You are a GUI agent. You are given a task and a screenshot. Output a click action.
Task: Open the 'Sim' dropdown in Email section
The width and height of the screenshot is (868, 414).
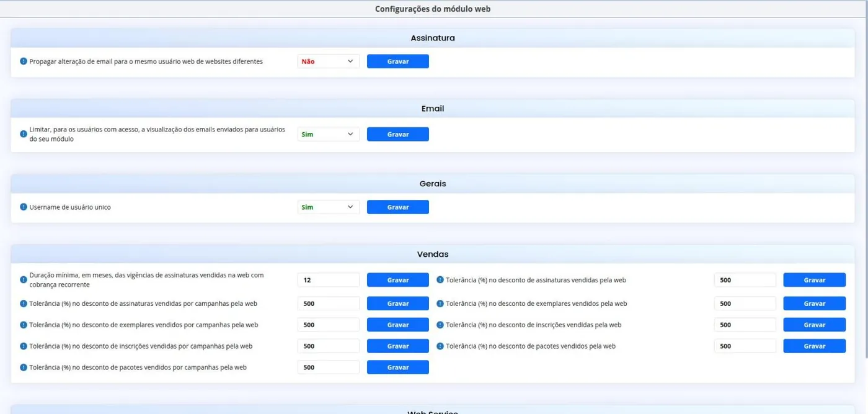pos(329,134)
